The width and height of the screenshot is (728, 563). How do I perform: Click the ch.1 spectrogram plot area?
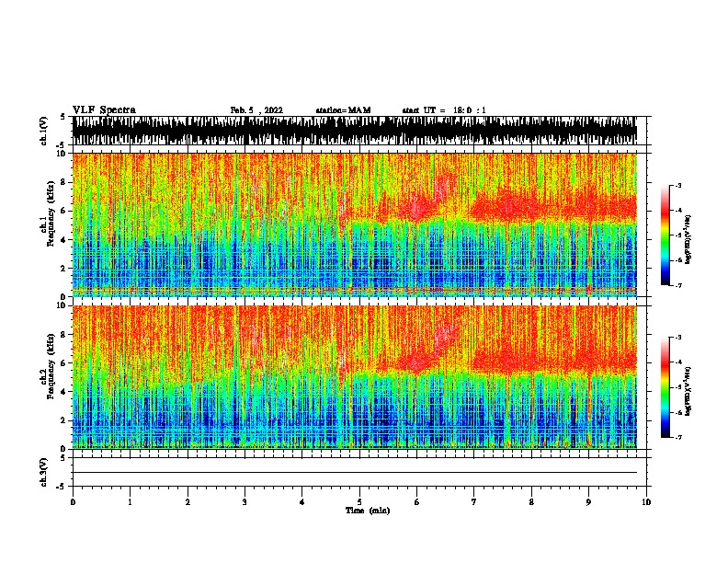(354, 224)
